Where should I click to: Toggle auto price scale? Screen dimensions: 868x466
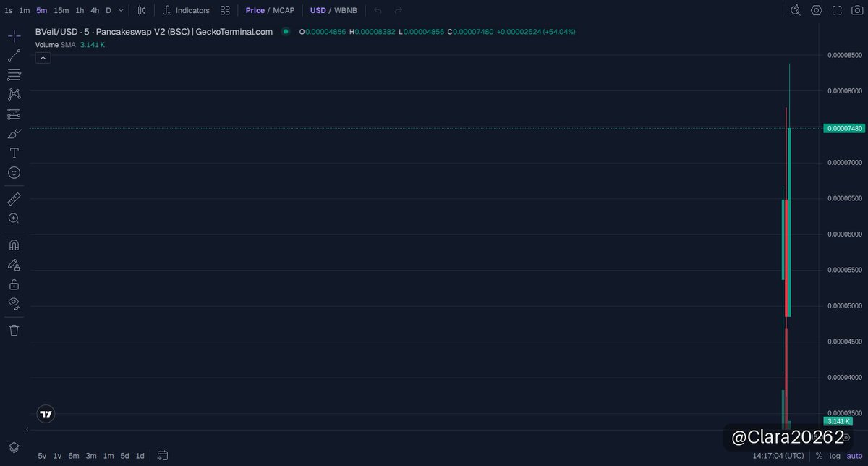(x=854, y=456)
